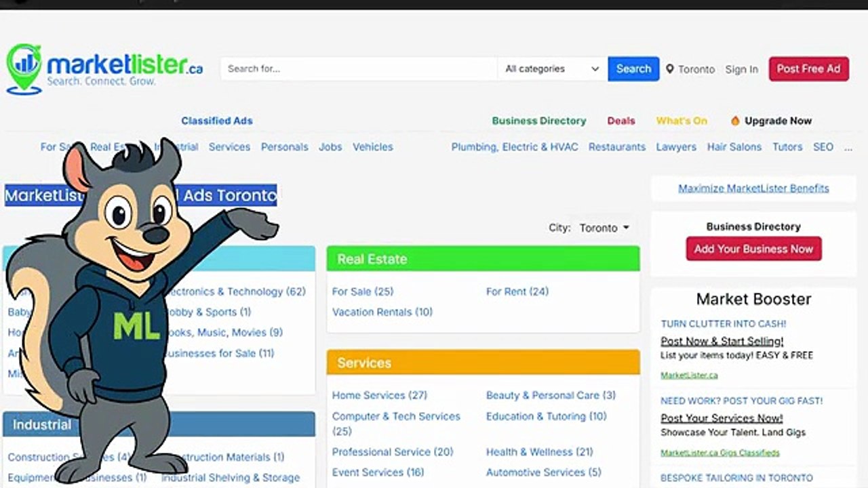Open the Classified Ads tab
Image resolution: width=868 pixels, height=488 pixels.
(x=217, y=121)
